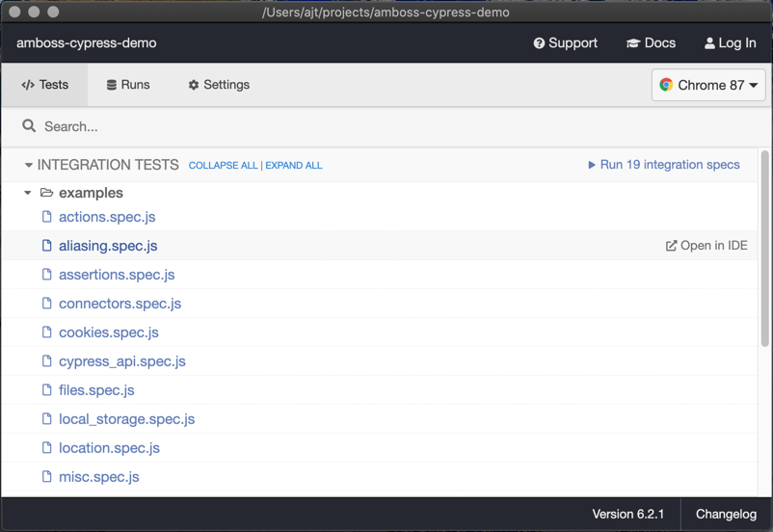Image resolution: width=773 pixels, height=532 pixels.
Task: Collapse the examples folder arrow
Action: pyautogui.click(x=28, y=193)
